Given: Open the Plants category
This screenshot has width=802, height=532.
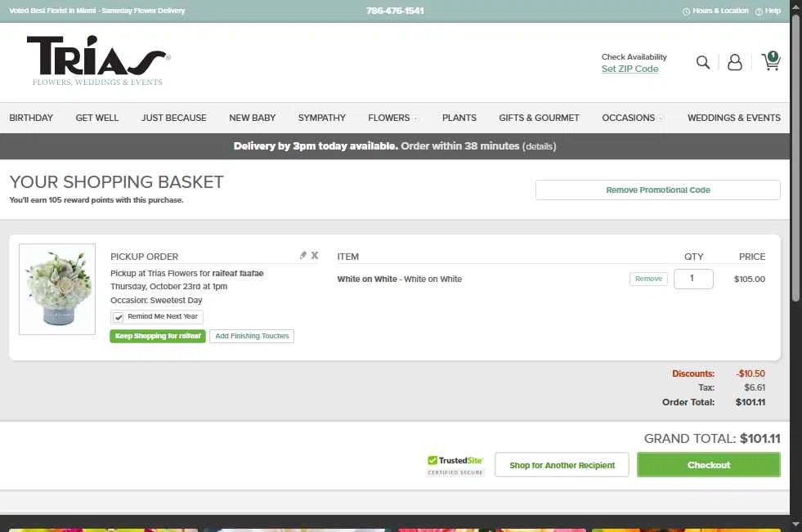Looking at the screenshot, I should (459, 118).
